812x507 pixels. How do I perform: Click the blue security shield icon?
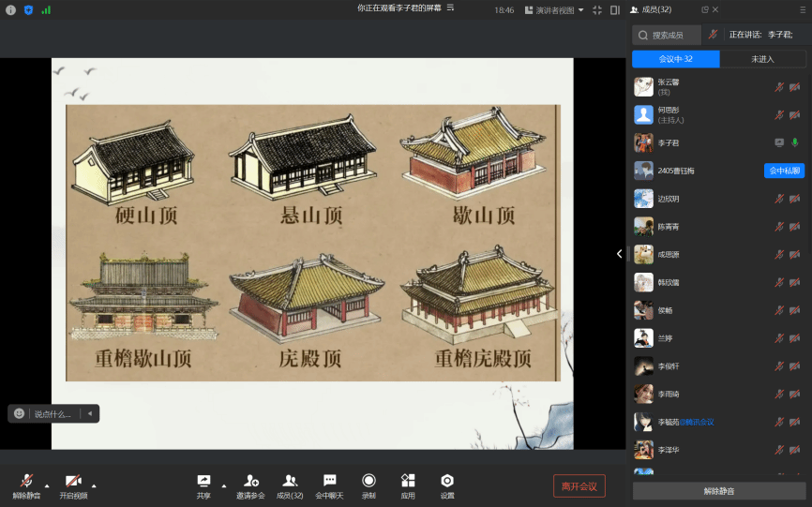click(28, 9)
